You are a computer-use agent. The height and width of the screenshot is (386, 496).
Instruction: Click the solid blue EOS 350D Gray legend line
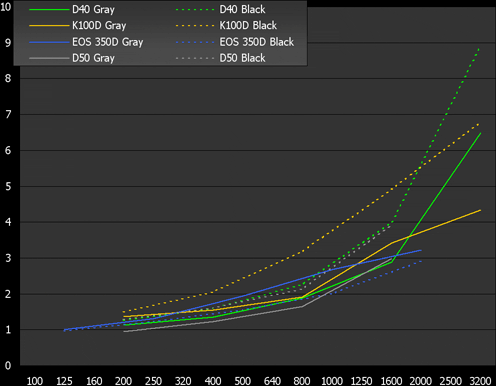pyautogui.click(x=49, y=42)
